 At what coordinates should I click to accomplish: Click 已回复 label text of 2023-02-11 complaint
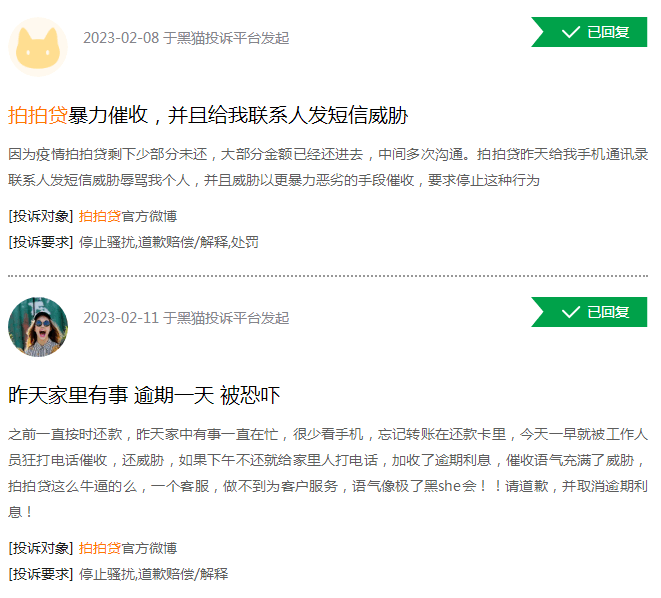608,312
